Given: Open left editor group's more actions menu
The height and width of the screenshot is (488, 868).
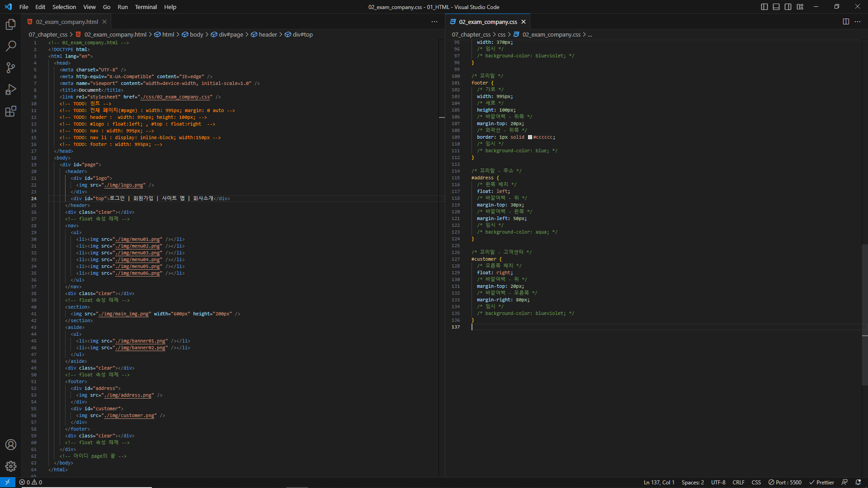Looking at the screenshot, I should click(434, 22).
